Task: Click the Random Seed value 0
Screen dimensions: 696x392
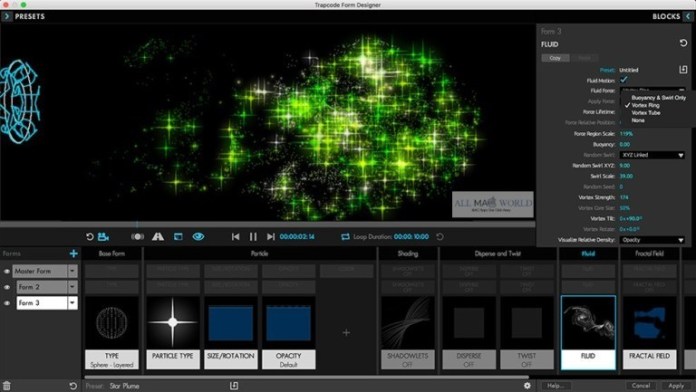Action: click(621, 187)
